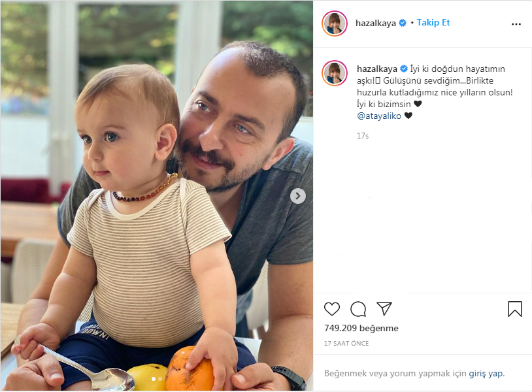
Task: Open hazalkaya username in the header
Action: (x=376, y=23)
